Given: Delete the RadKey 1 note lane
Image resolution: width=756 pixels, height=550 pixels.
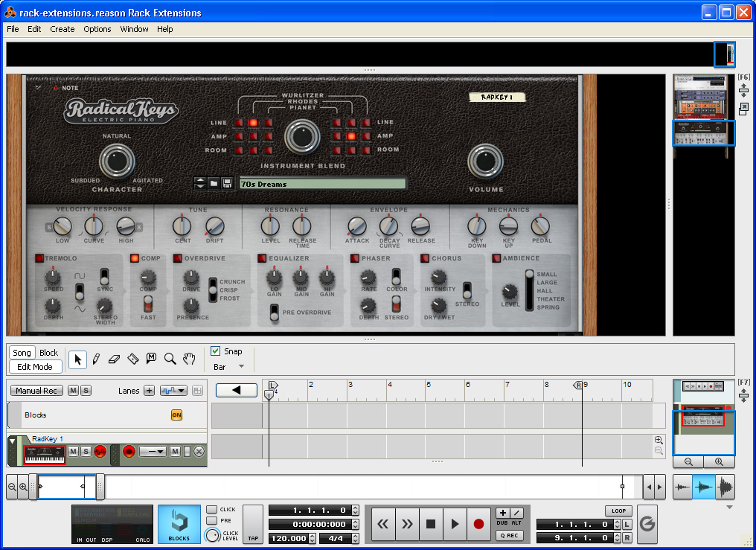Looking at the screenshot, I should pos(199,452).
